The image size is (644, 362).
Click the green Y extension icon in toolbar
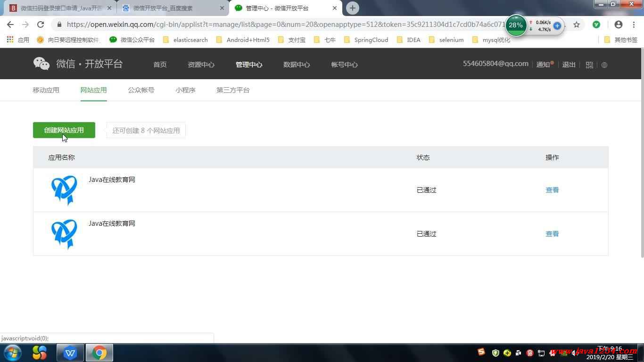pos(596,25)
